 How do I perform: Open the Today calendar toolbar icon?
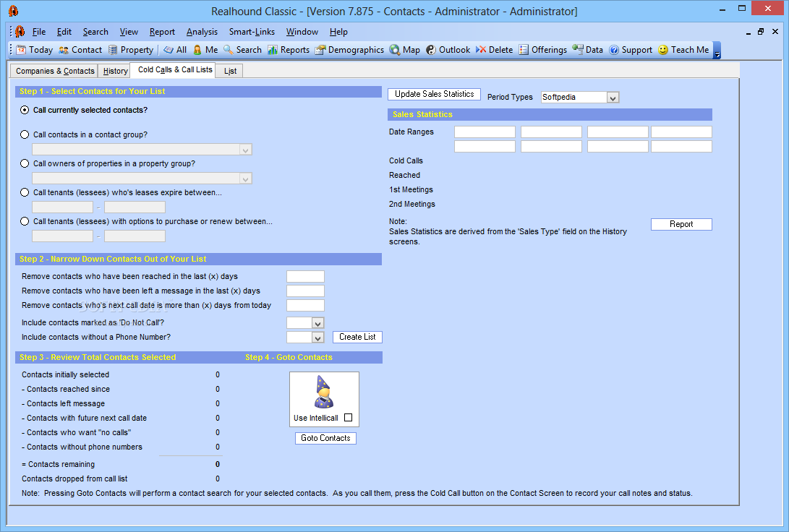[x=34, y=50]
